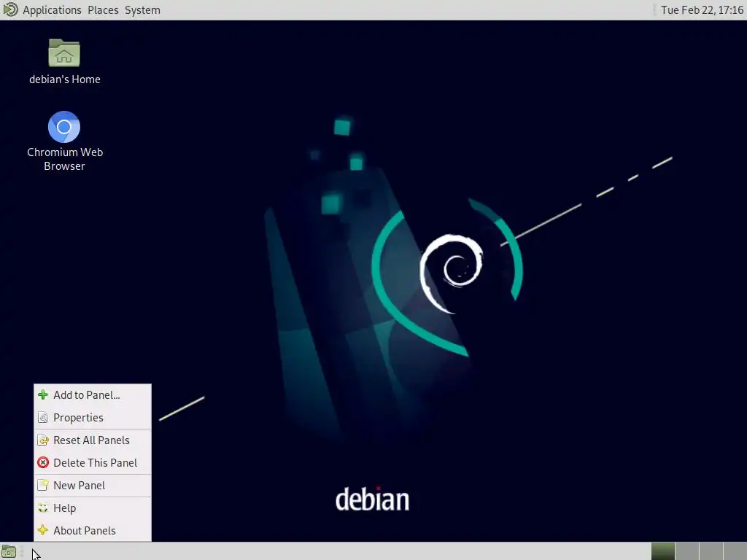
Task: Select Reset All Panels menu entry
Action: click(93, 440)
